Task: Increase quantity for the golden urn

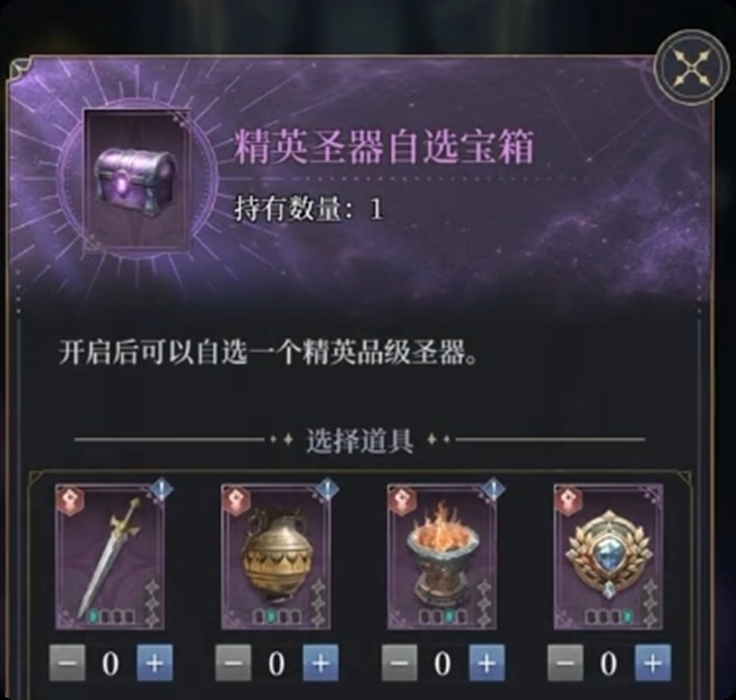Action: pos(320,662)
